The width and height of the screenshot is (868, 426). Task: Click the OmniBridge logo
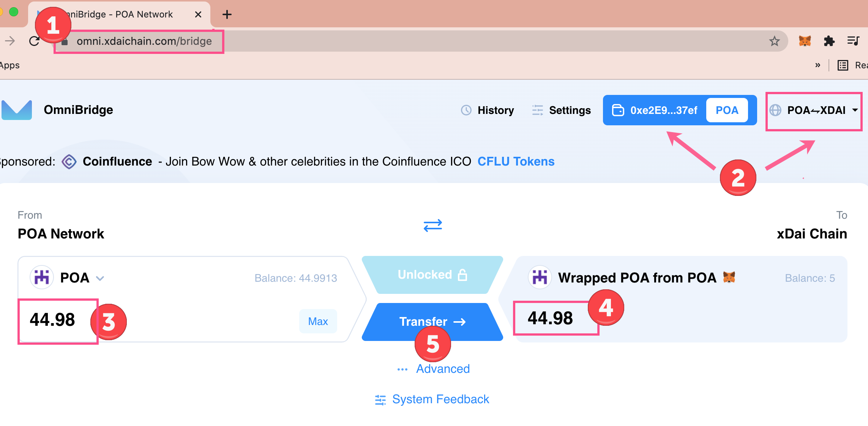17,110
